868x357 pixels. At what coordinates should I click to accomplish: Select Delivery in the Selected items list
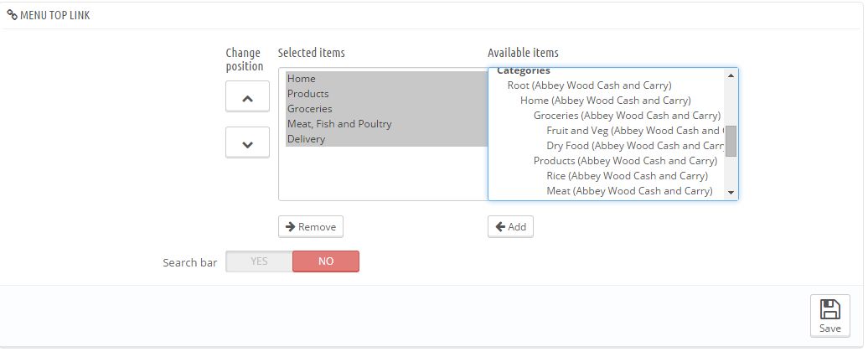click(306, 139)
